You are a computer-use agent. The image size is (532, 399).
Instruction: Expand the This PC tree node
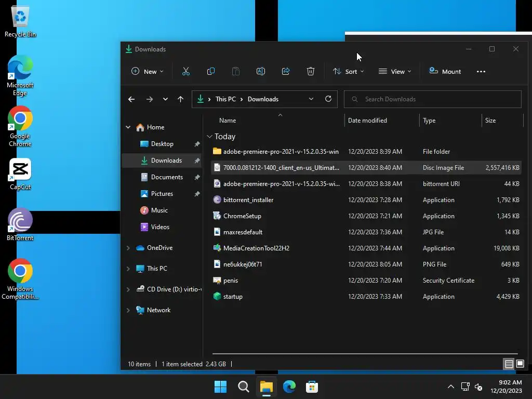tap(128, 269)
